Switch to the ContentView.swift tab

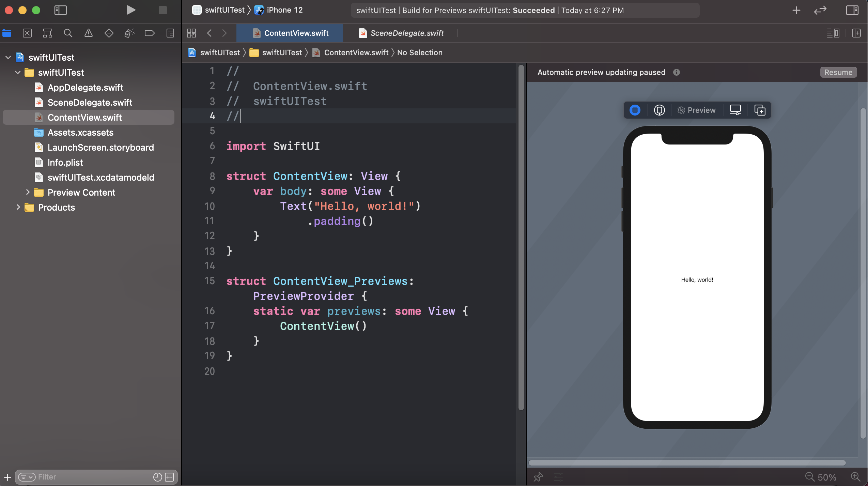290,33
